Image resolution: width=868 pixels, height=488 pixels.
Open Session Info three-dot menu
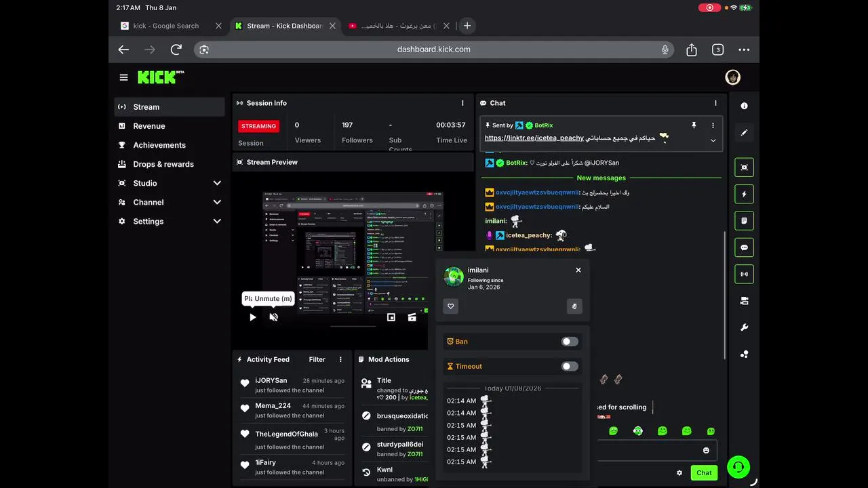463,103
